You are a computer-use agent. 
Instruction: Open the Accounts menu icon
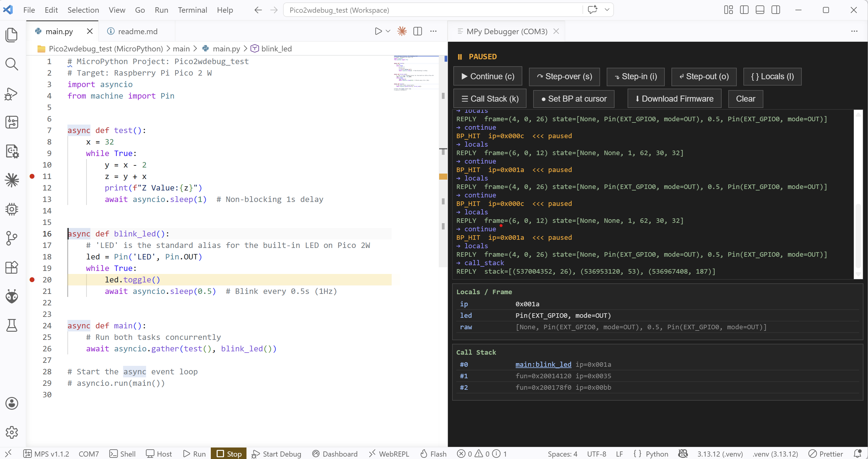[12, 403]
